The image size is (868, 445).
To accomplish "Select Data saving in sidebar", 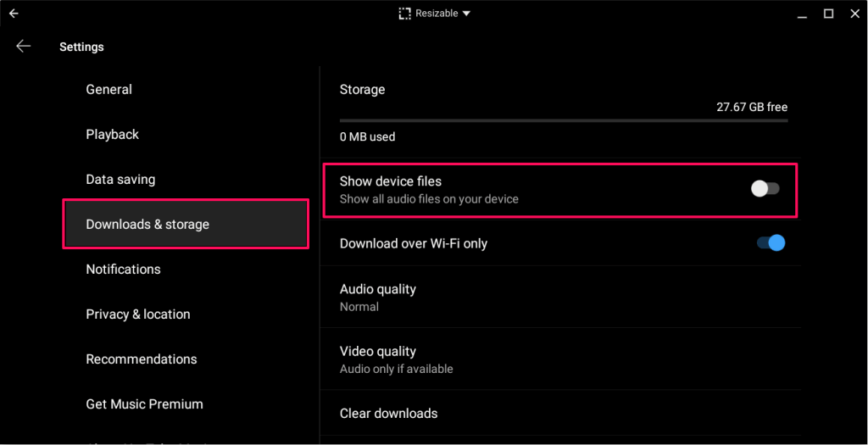I will point(120,180).
